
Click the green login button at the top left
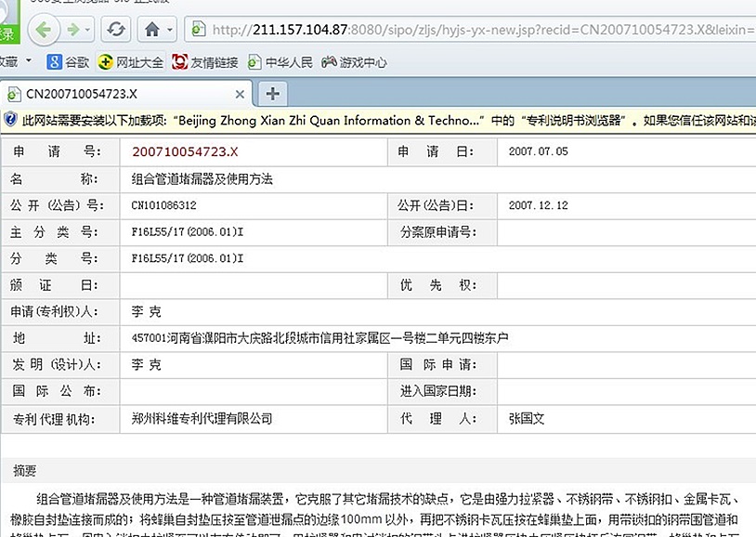(x=7, y=34)
